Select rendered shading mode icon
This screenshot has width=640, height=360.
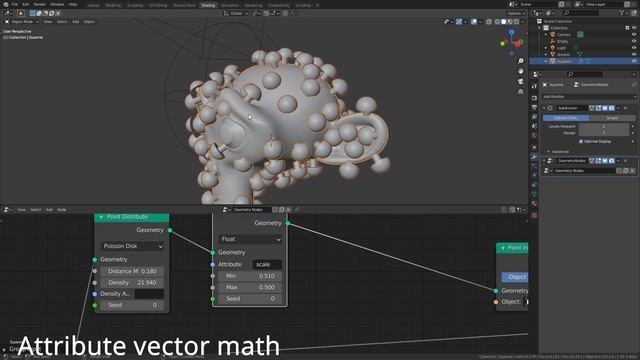click(x=516, y=22)
